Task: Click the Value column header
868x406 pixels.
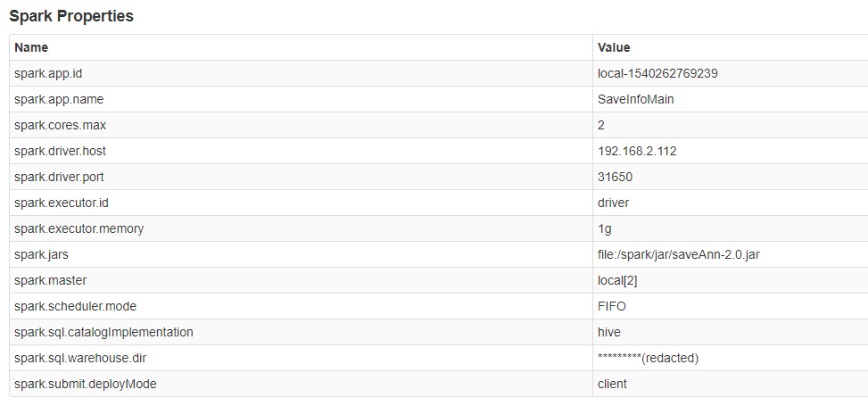Action: (x=614, y=47)
